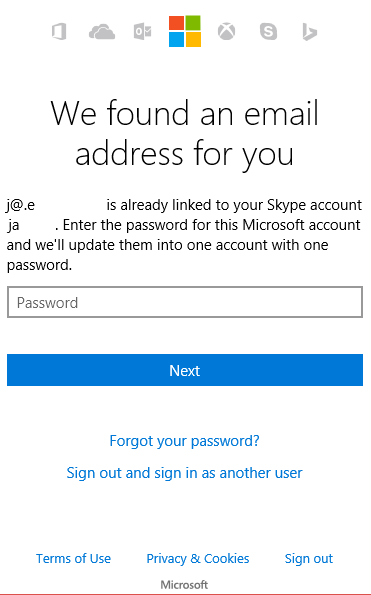The height and width of the screenshot is (595, 371).
Task: View the Privacy & Cookies page
Action: [198, 559]
